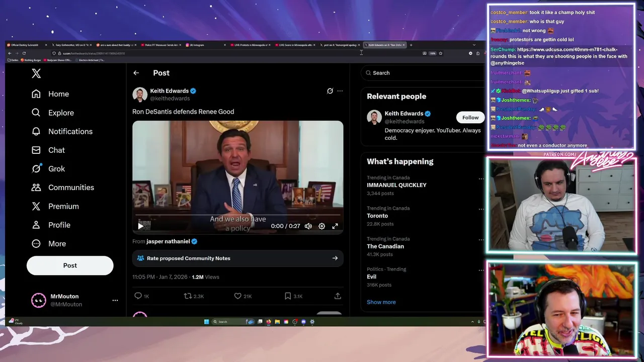Viewport: 644px width, 362px height.
Task: Open Chat in the sidebar
Action: coord(48,150)
